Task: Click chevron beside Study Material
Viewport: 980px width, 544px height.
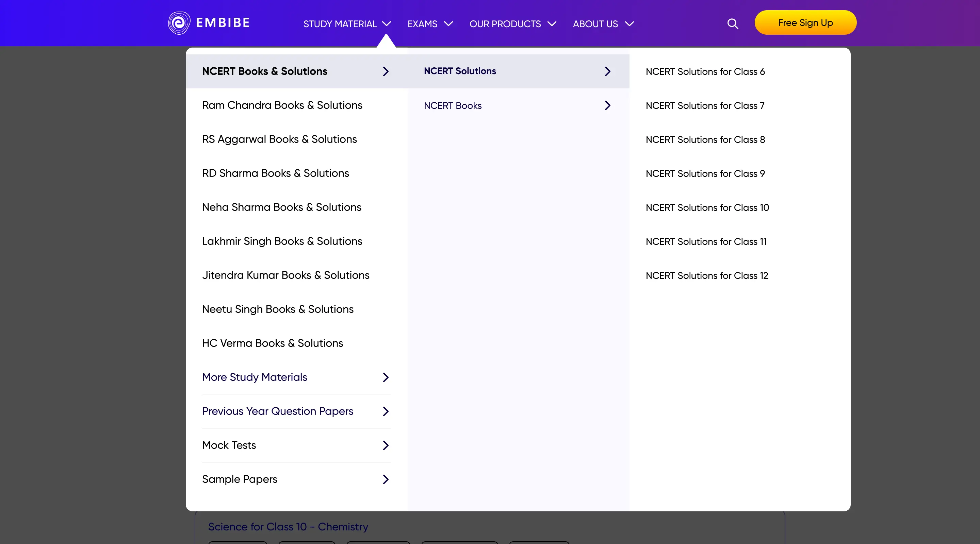Action: pyautogui.click(x=387, y=24)
